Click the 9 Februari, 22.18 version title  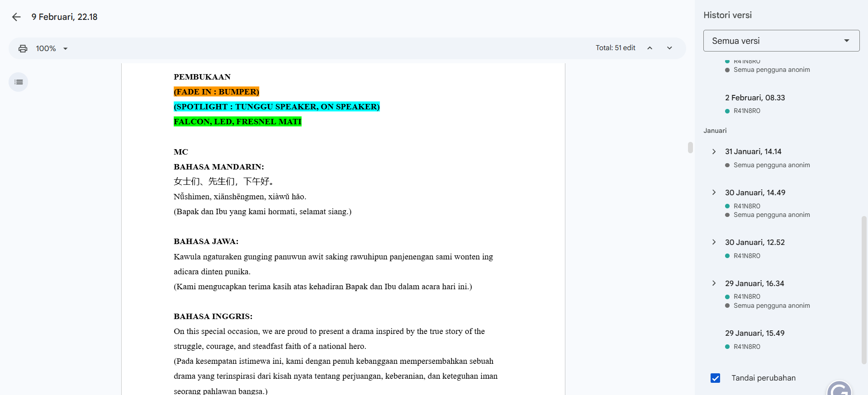64,17
